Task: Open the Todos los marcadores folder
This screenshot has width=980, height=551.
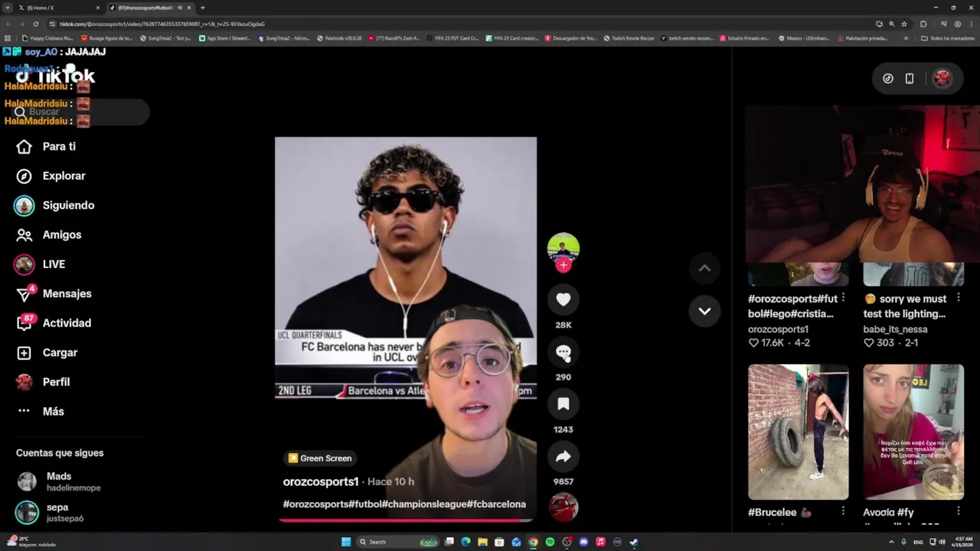Action: point(947,37)
